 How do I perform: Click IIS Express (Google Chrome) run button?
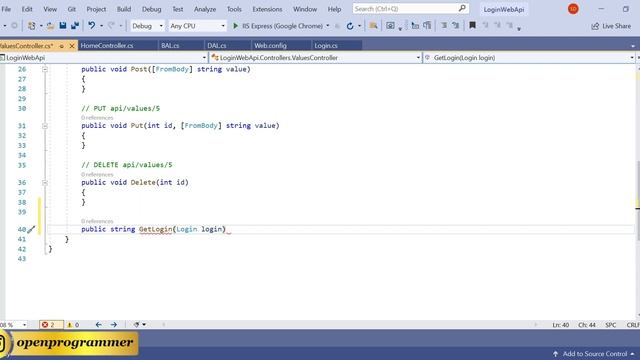click(x=278, y=26)
